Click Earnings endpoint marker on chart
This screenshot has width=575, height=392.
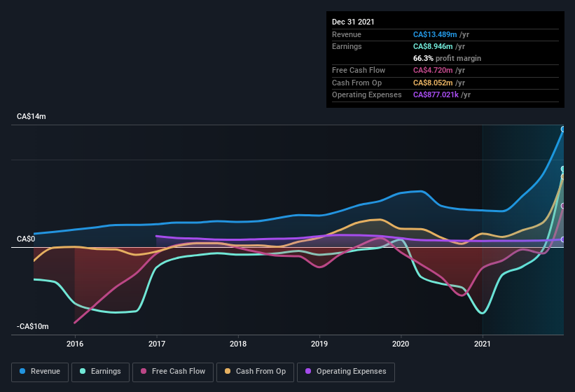point(563,169)
